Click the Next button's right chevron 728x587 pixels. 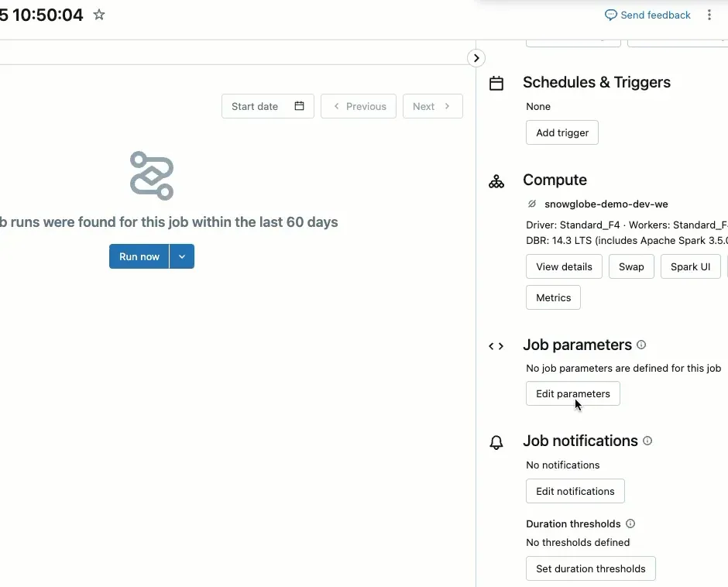coord(447,106)
